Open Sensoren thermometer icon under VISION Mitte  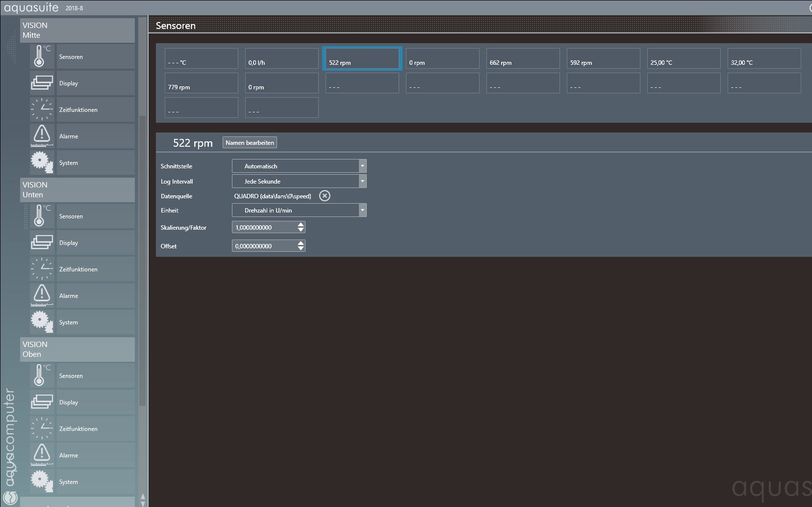42,56
